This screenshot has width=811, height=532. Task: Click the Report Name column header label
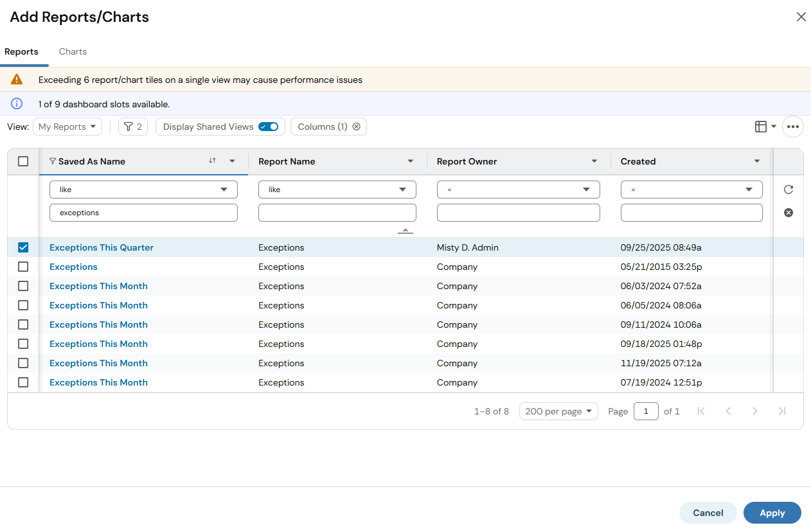[287, 161]
